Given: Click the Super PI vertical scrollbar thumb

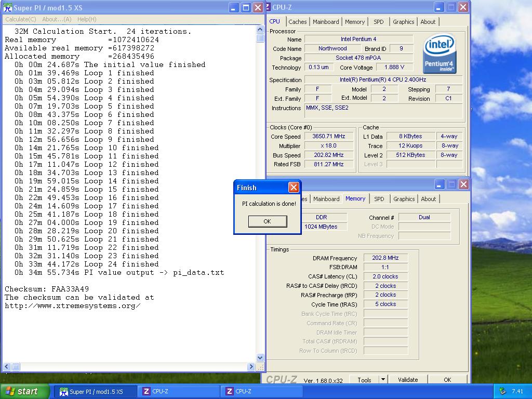Looking at the screenshot, I should pyautogui.click(x=260, y=37).
